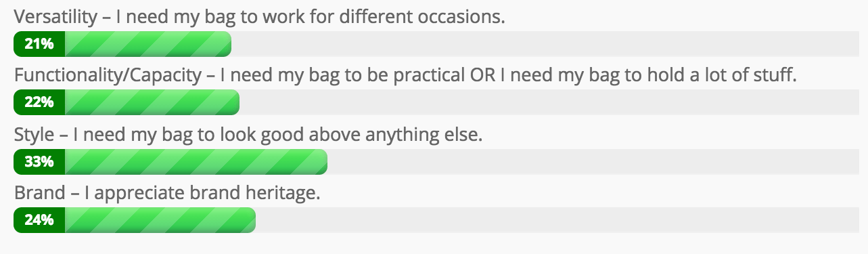Select the 22% percentage label
868x254 pixels.
[39, 103]
